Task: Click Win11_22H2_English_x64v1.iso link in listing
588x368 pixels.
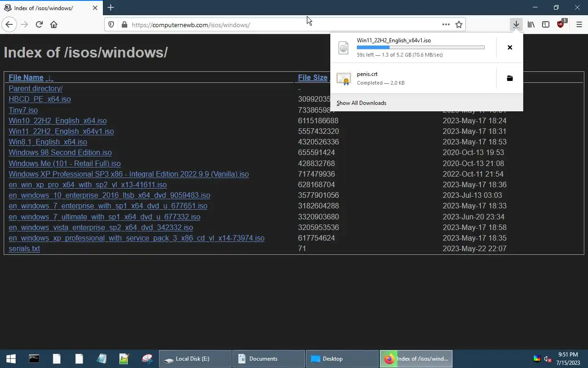Action: pyautogui.click(x=61, y=131)
